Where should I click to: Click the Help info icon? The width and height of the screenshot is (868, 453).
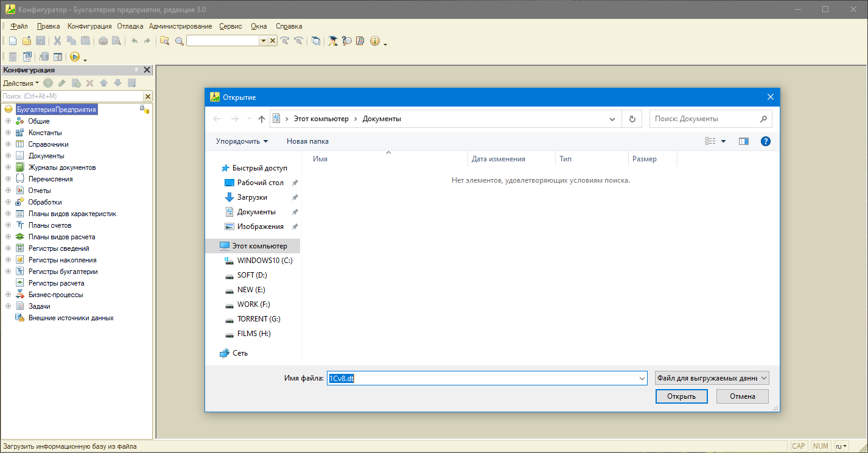coord(374,41)
